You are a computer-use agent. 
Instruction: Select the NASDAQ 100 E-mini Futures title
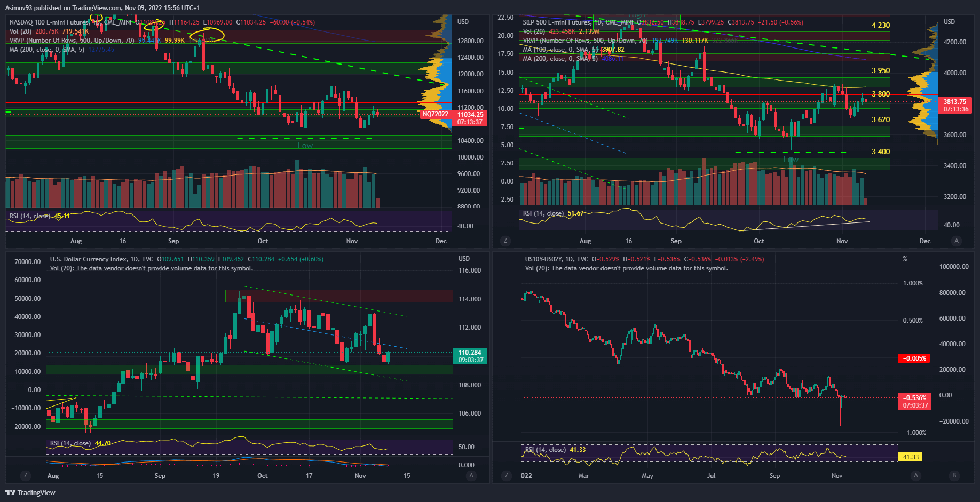tap(49, 22)
